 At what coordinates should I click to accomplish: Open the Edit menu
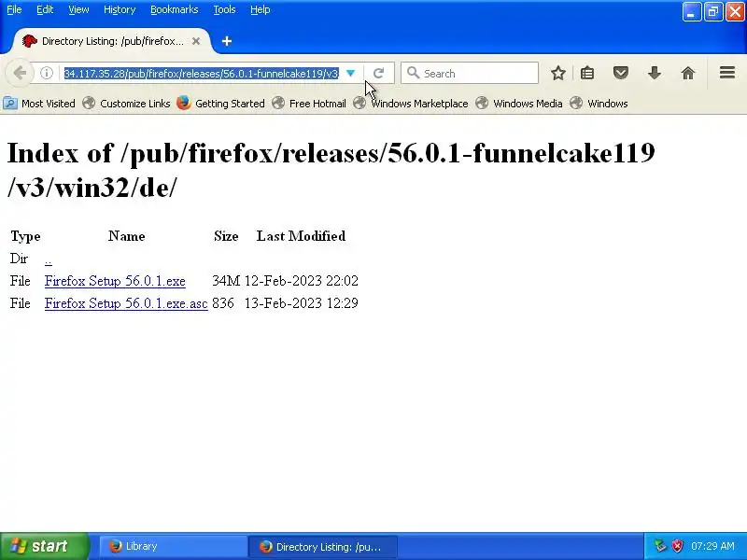pyautogui.click(x=45, y=9)
